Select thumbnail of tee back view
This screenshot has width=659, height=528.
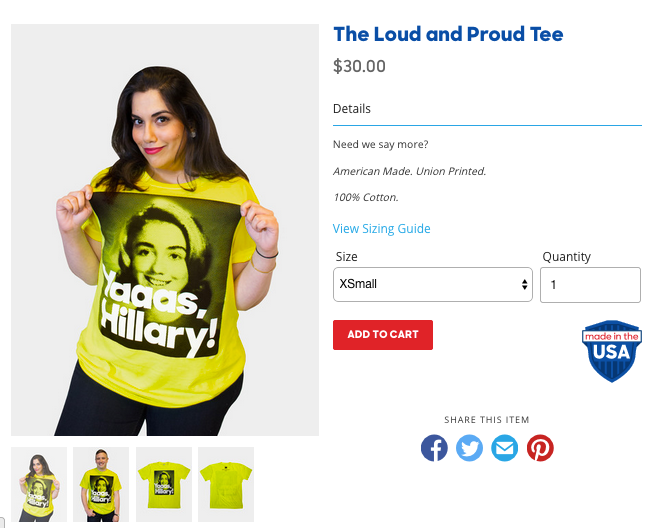[226, 484]
